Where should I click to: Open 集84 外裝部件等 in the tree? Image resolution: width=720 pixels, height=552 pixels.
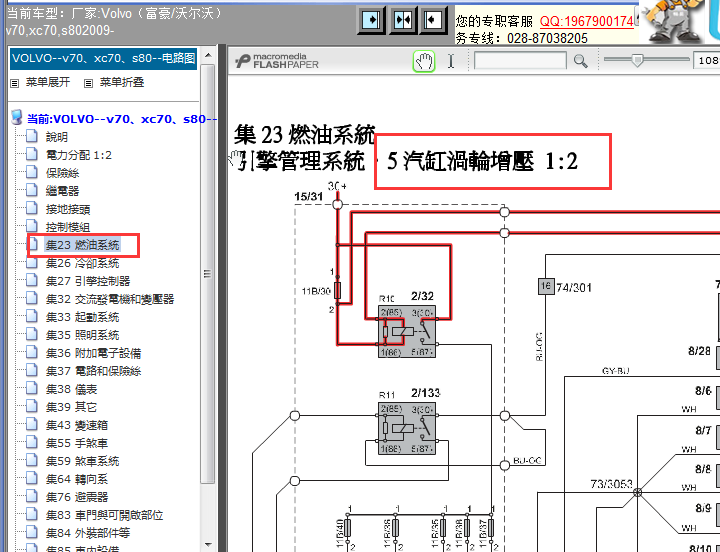(88, 533)
